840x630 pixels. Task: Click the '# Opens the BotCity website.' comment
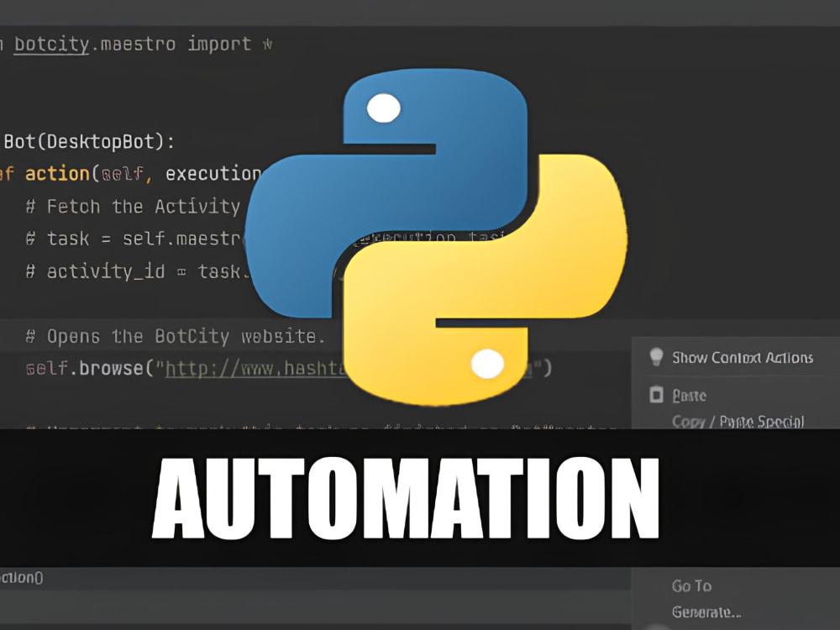pos(176,337)
